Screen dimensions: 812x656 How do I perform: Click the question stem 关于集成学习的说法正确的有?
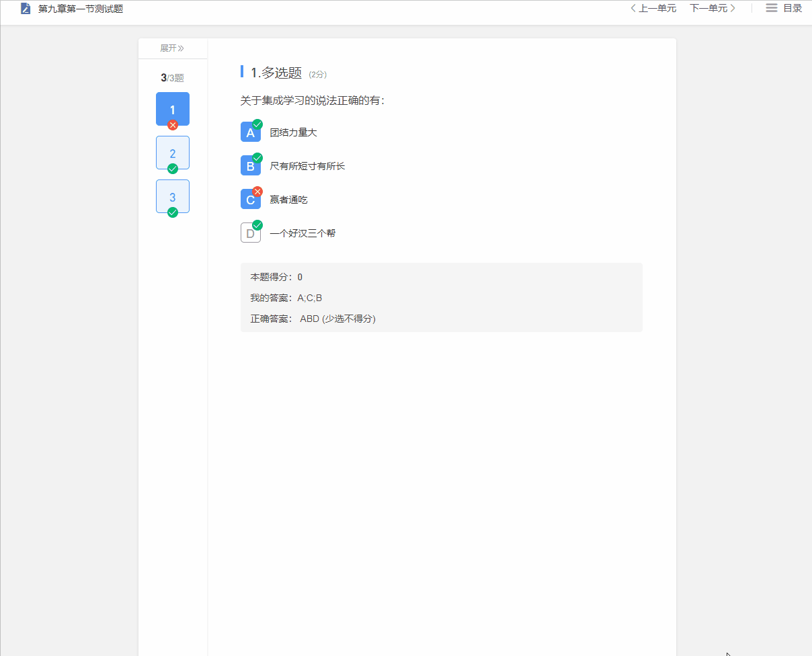coord(313,101)
